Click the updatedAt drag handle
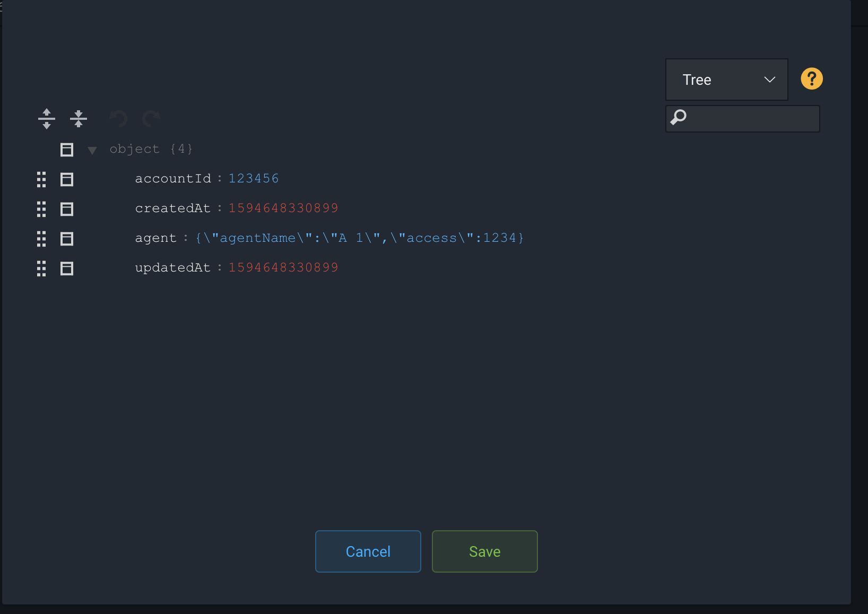Image resolution: width=868 pixels, height=614 pixels. click(41, 268)
